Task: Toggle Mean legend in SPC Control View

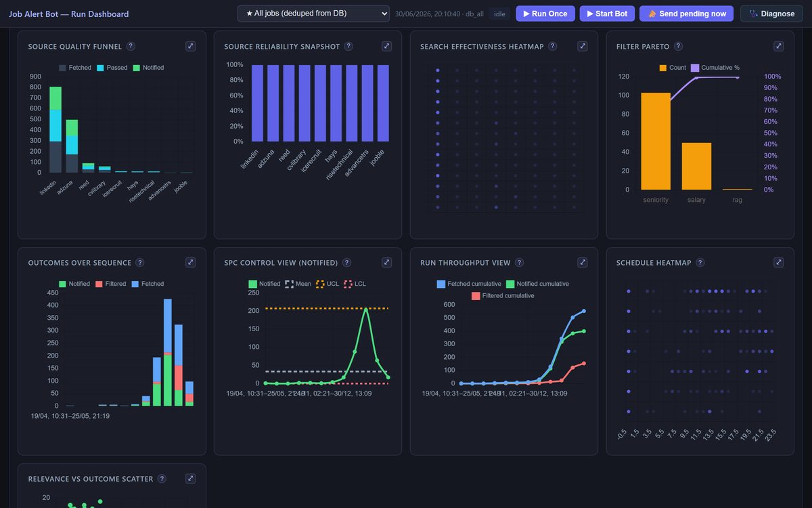Action: (298, 284)
